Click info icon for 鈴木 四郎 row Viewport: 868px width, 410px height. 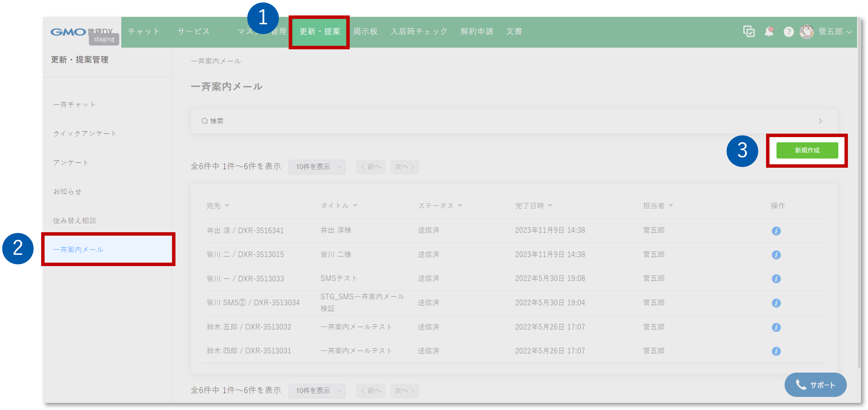coord(776,351)
